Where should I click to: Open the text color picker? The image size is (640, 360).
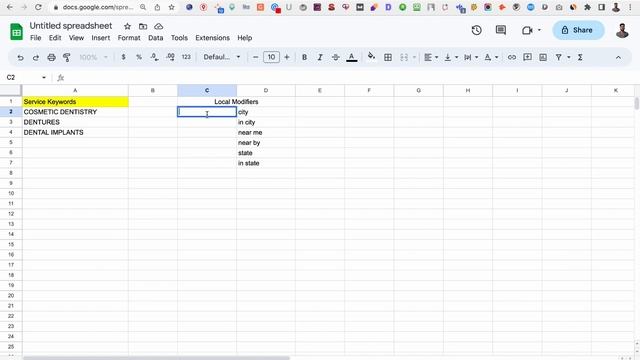351,58
